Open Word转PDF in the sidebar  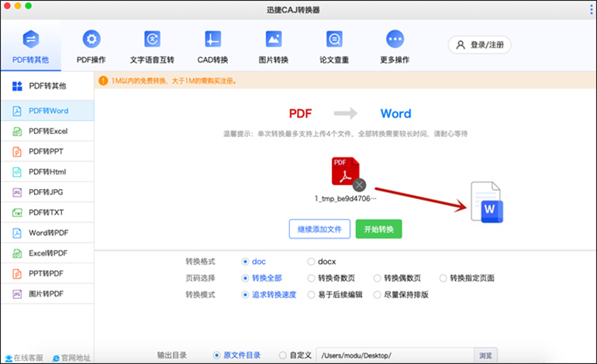(x=47, y=233)
